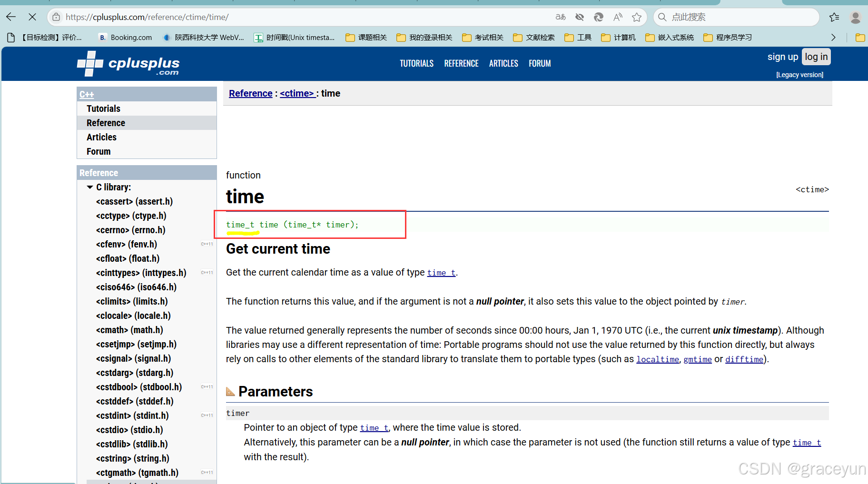868x484 pixels.
Task: Click the C++ sidebar header link
Action: pyautogui.click(x=87, y=94)
